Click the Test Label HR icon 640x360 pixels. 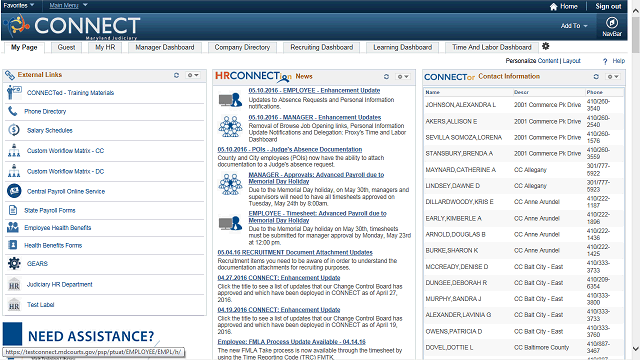(x=14, y=304)
